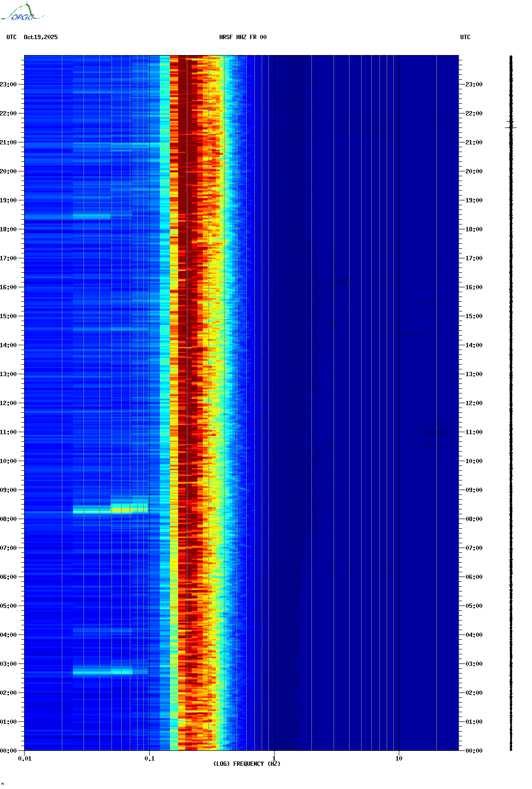Click the 10:00 label on the left axis
Screen dimensions: 532x789
coord(8,461)
